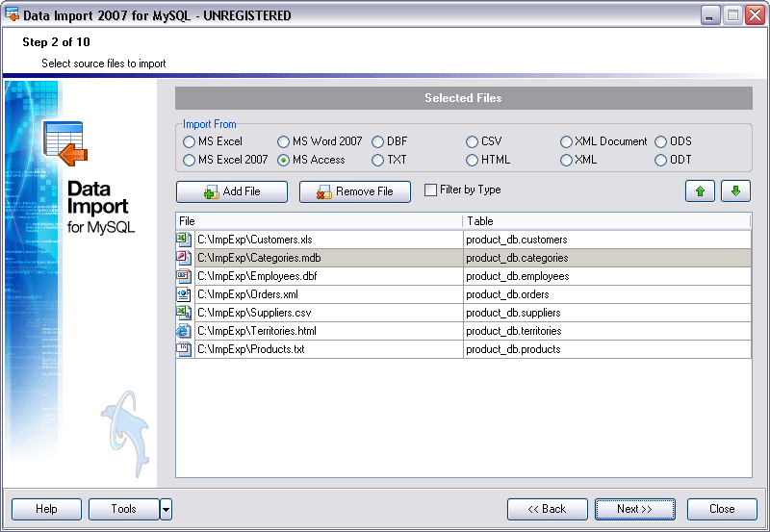Enable the Filter by Type checkbox
The width and height of the screenshot is (770, 532).
click(431, 190)
